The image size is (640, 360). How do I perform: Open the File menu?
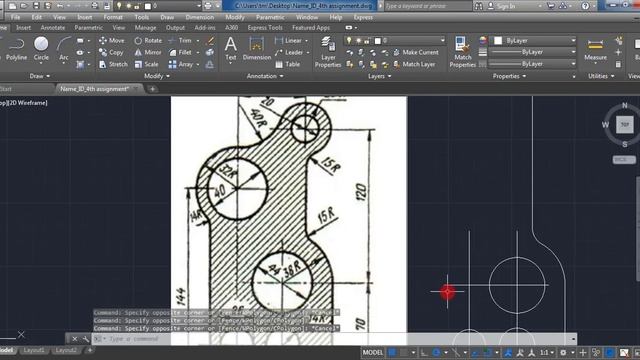pyautogui.click(x=16, y=18)
